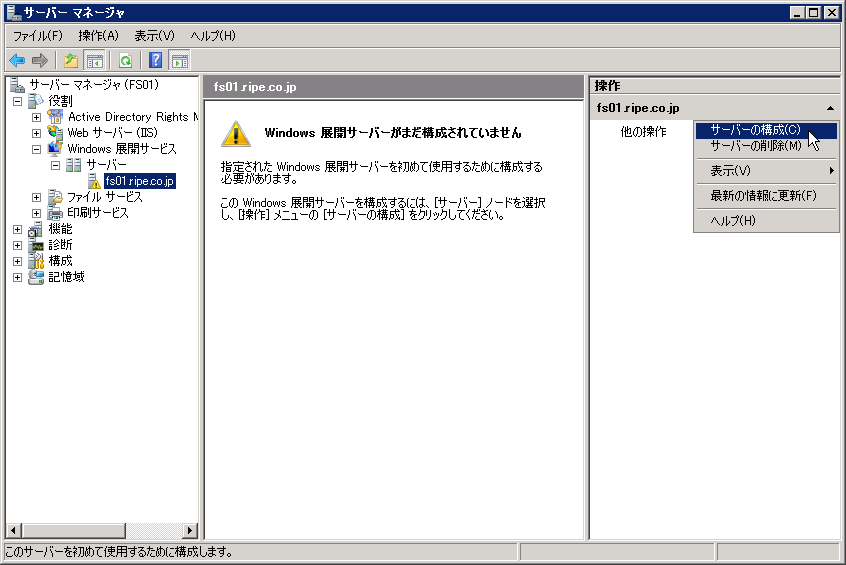Choose 最新の情報に更新(F) in context menu
The height and width of the screenshot is (565, 846).
[x=766, y=195]
